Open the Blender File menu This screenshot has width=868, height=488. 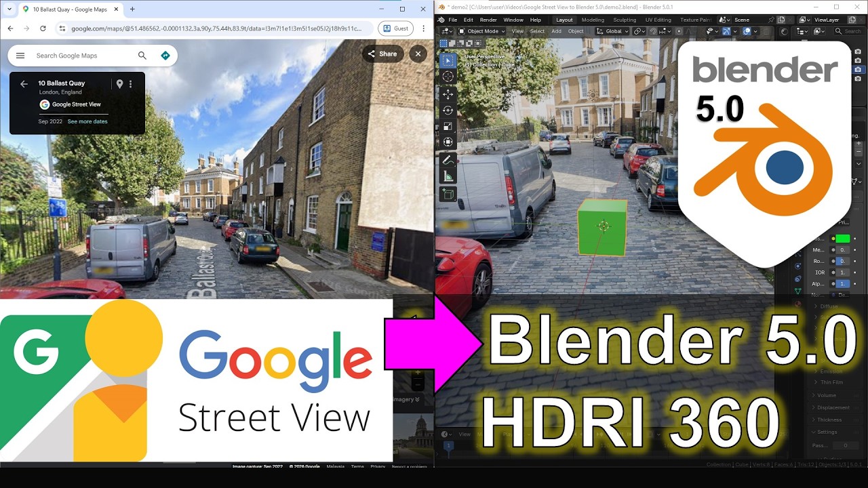point(452,20)
